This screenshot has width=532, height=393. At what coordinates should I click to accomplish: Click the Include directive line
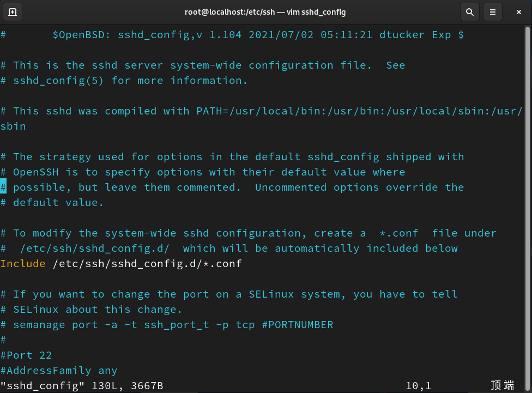coord(23,263)
